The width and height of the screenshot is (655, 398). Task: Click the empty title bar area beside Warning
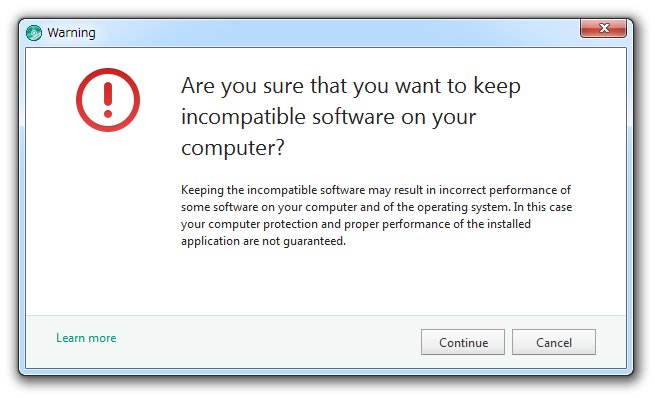[334, 33]
